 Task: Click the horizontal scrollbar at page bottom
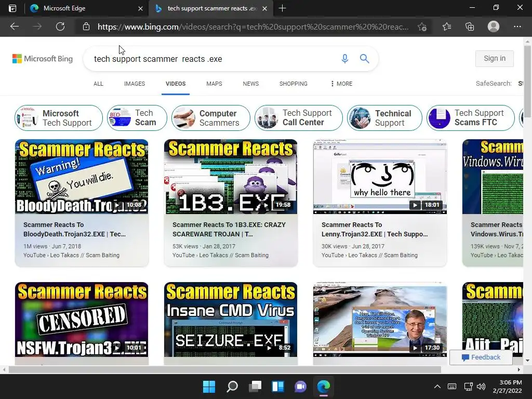(x=224, y=369)
